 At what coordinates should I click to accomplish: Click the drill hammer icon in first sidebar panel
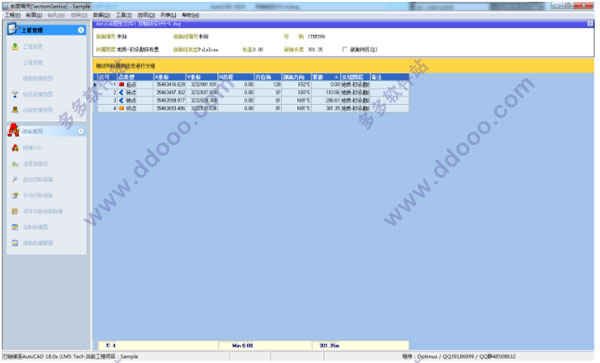(x=15, y=94)
